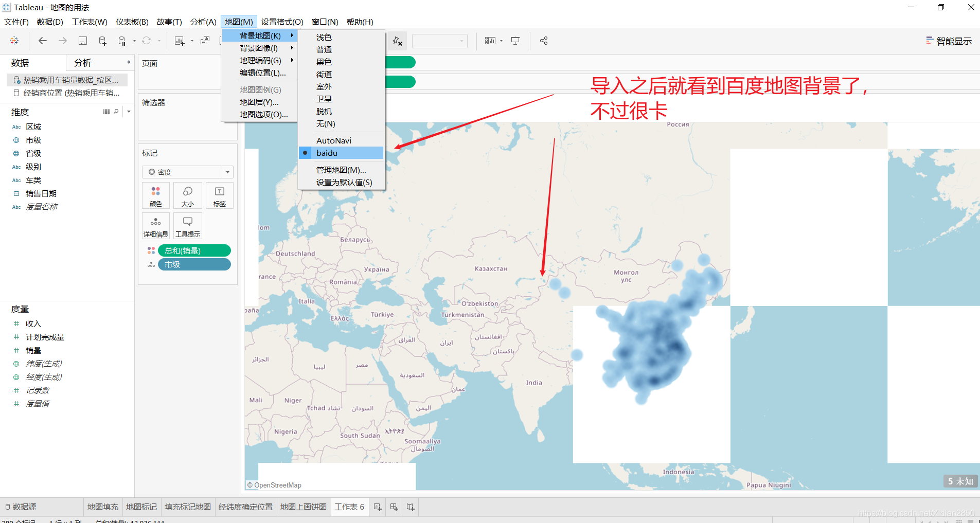Open the fit view combo box
Image resolution: width=980 pixels, height=523 pixels.
coord(440,41)
